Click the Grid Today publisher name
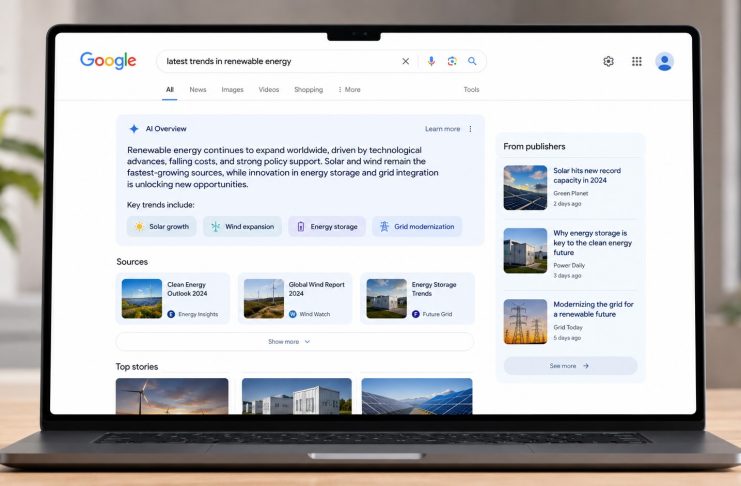The height and width of the screenshot is (486, 741). 568,327
